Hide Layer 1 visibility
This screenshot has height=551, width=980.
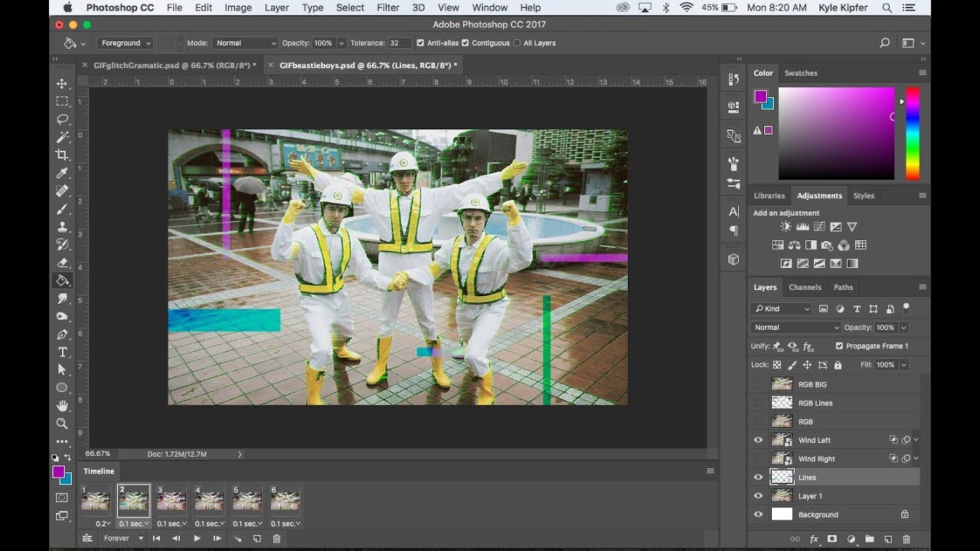pyautogui.click(x=758, y=496)
